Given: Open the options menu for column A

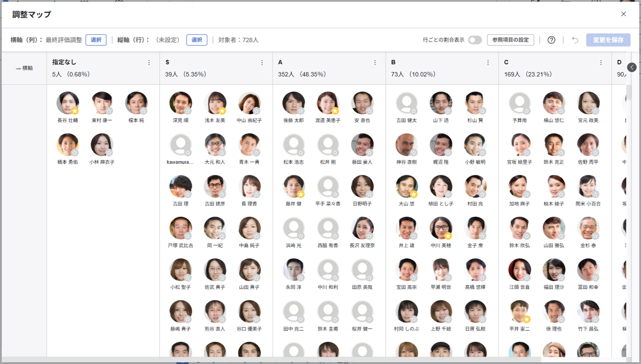Looking at the screenshot, I should pos(375,63).
